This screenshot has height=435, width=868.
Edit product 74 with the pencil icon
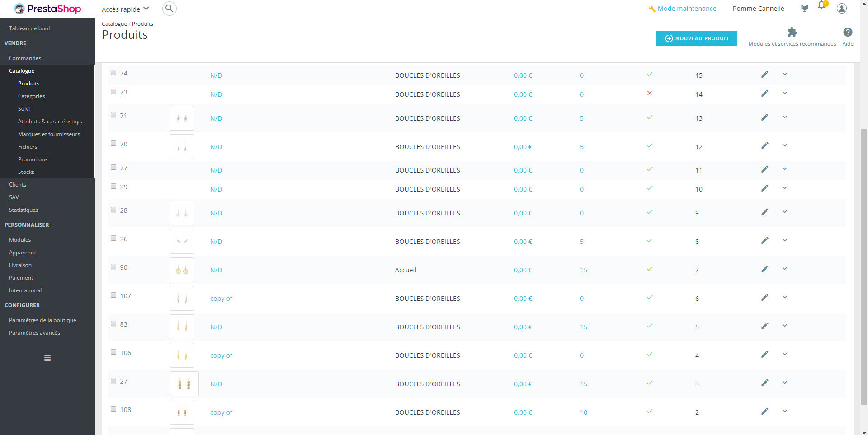click(765, 74)
